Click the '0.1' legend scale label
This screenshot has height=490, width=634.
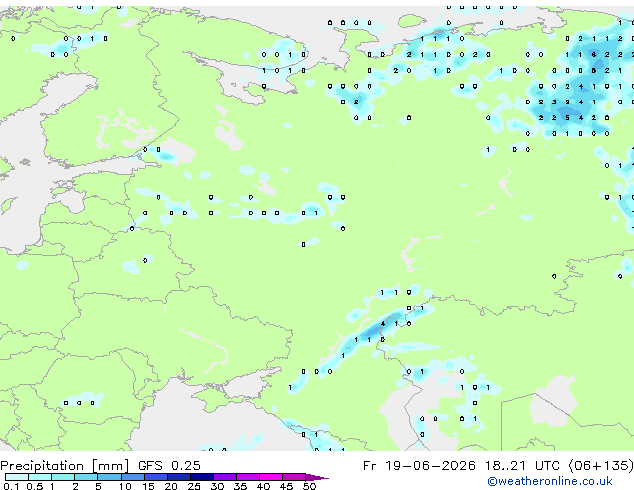click(11, 486)
